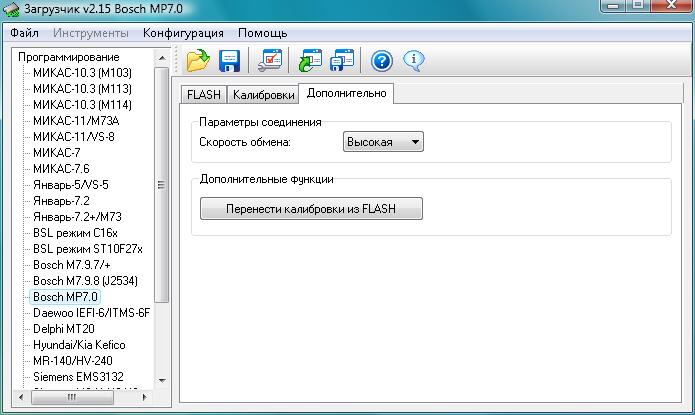Show about info speech bubble icon
This screenshot has width=695, height=415.
point(414,61)
